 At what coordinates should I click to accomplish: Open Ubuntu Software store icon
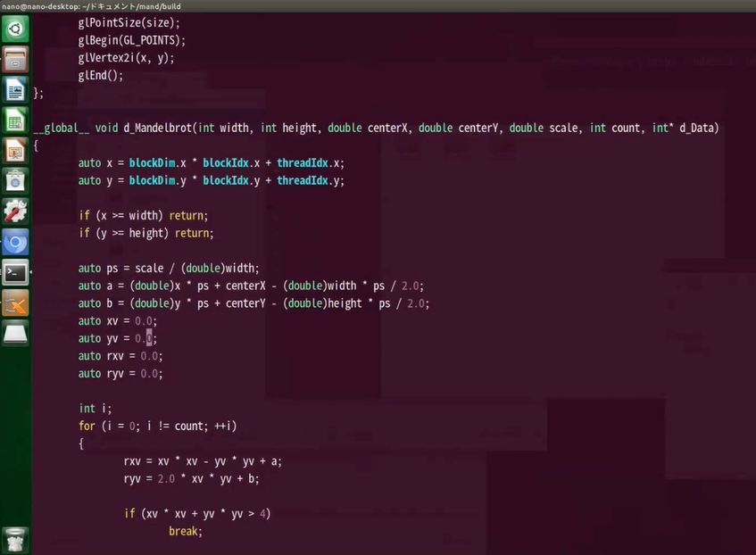click(15, 180)
